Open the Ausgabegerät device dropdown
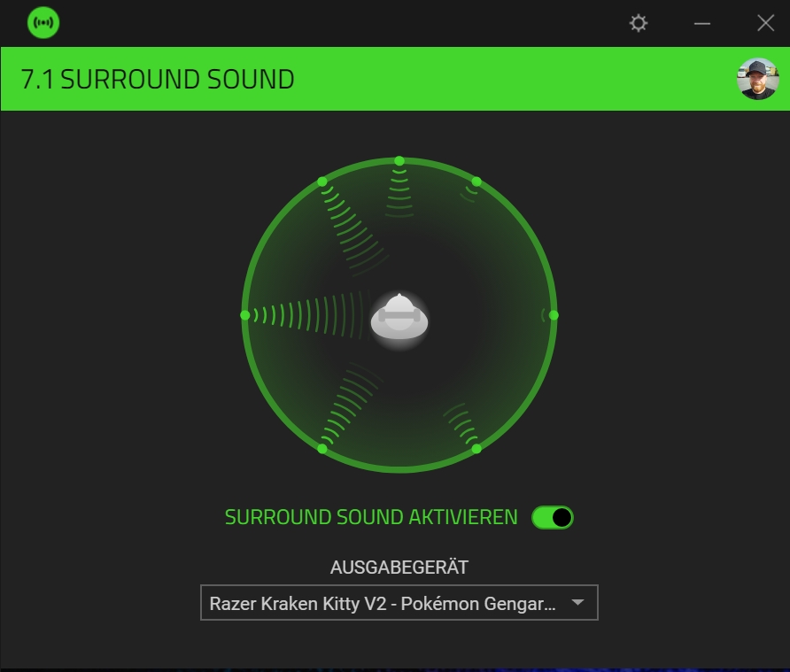790x672 pixels. (x=400, y=601)
